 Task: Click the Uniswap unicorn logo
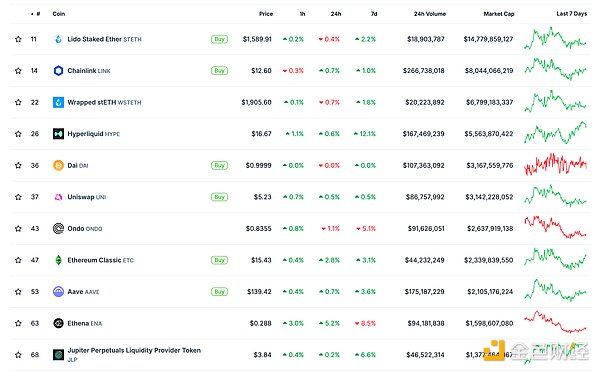[x=58, y=197]
